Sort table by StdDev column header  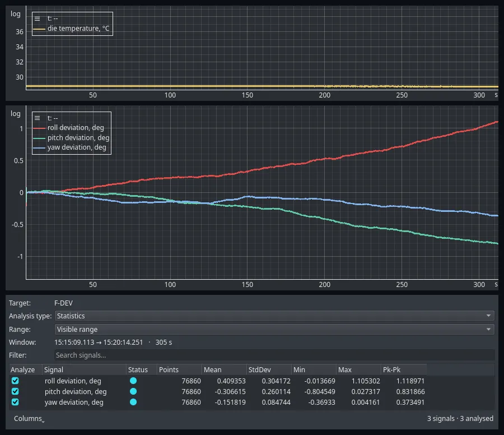tap(269, 369)
